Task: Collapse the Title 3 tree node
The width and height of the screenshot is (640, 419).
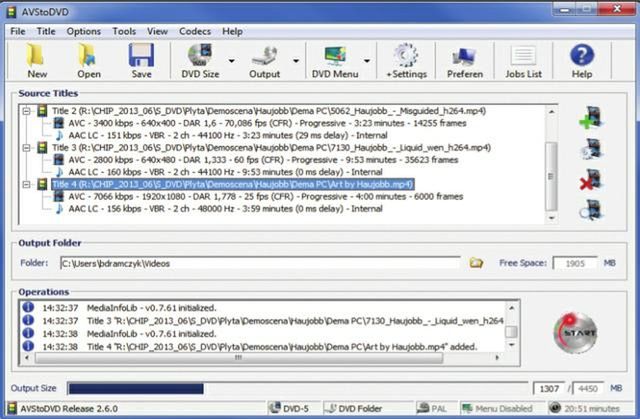Action: point(27,148)
